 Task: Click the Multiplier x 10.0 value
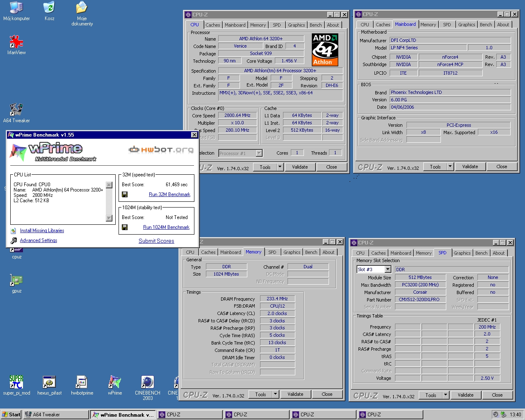click(237, 123)
